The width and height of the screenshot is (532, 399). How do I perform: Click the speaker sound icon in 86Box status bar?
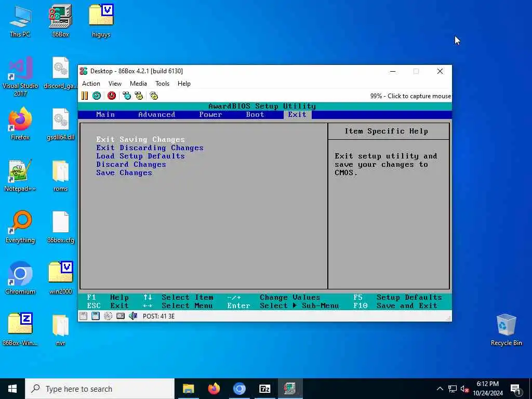pyautogui.click(x=133, y=316)
